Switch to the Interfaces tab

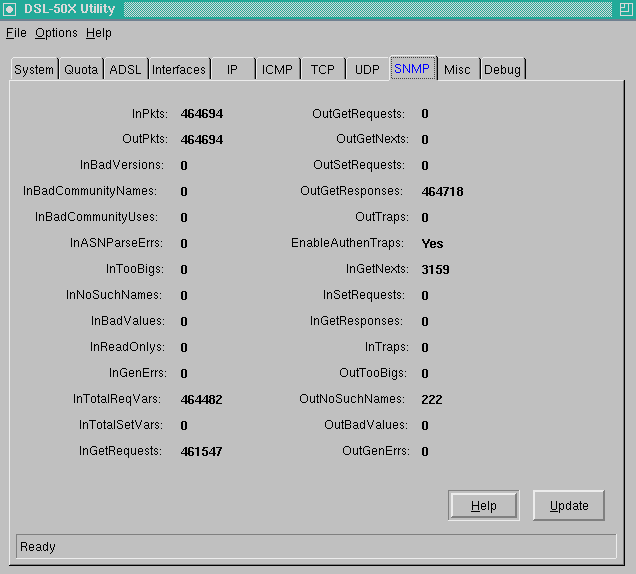179,69
